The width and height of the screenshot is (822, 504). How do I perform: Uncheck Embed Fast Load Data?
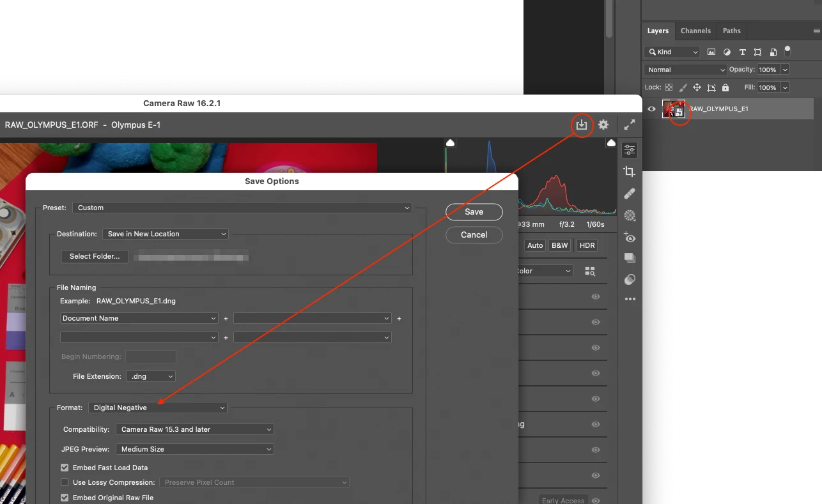[64, 468]
